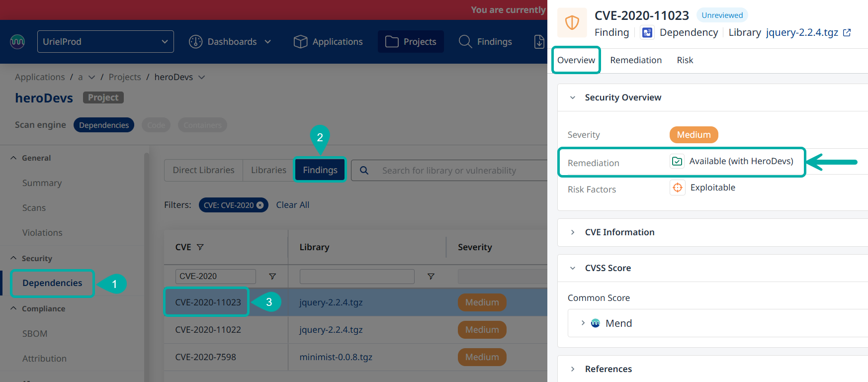Remove the CVE-2020 filter chip via x icon
This screenshot has width=868, height=382.
pos(260,205)
